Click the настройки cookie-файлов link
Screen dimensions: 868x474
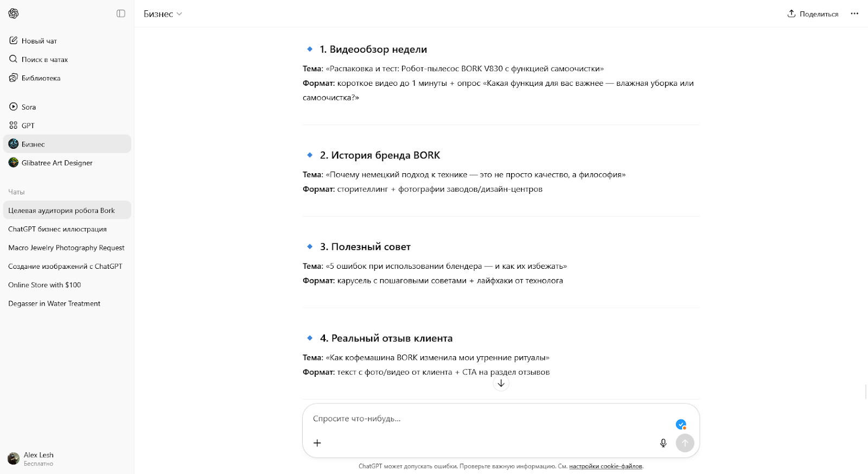click(605, 466)
